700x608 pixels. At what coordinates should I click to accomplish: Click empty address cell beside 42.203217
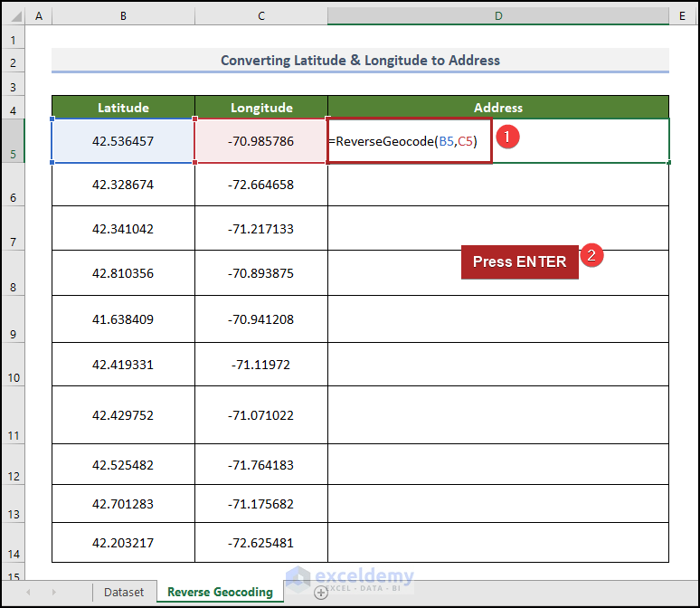(x=498, y=542)
